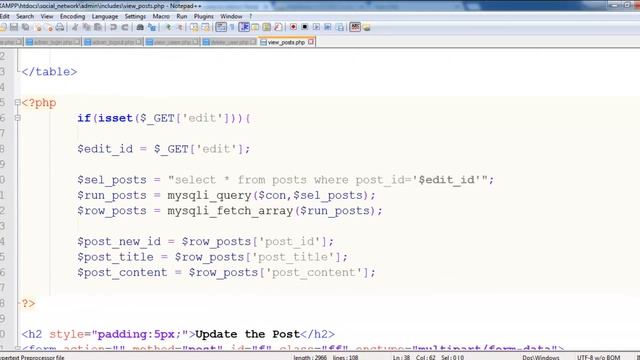The height and width of the screenshot is (360, 640).
Task: Save the current file with toolbar Save icon
Action: coord(14,27)
